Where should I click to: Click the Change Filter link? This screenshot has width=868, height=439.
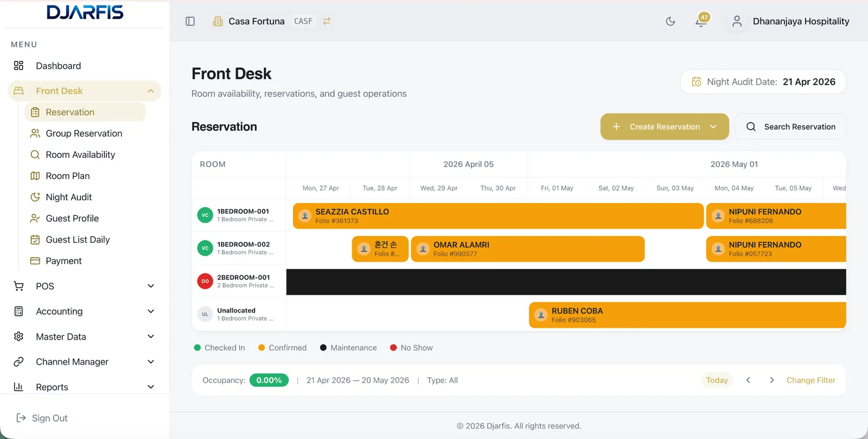[810, 380]
